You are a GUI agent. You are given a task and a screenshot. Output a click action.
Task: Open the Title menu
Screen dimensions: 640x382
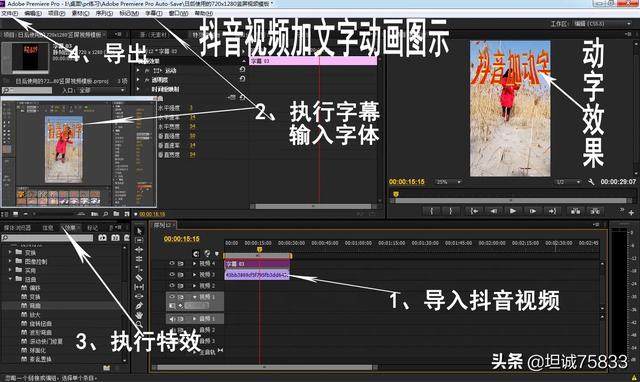click(x=153, y=13)
